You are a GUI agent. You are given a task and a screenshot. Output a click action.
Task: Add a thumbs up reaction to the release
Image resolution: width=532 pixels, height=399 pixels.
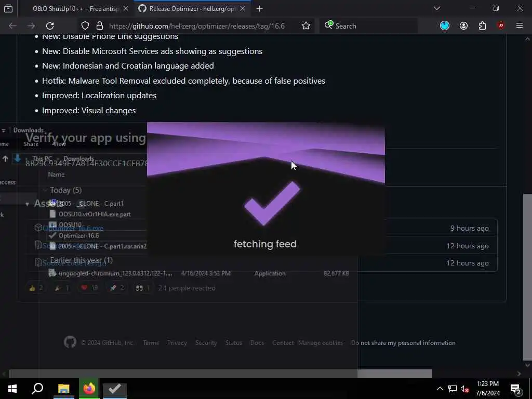(36, 288)
